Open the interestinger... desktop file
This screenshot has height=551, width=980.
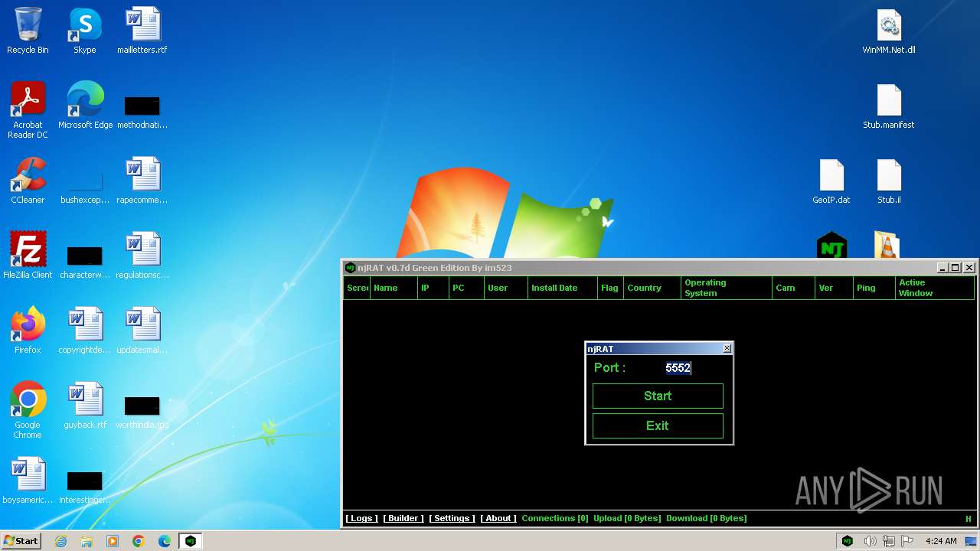85,486
